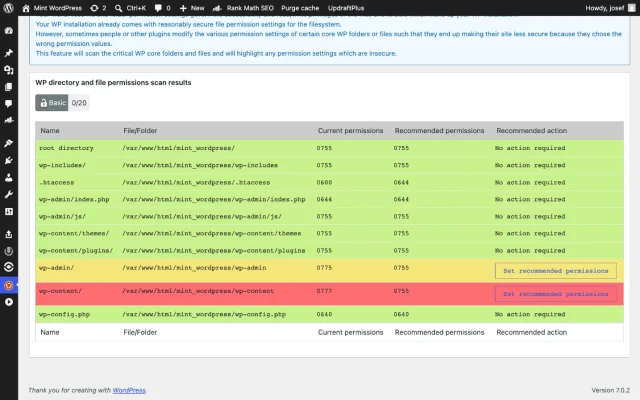Open the Ctrl+K search in the admin bar
Screen dimensions: 640x400
(x=130, y=8)
